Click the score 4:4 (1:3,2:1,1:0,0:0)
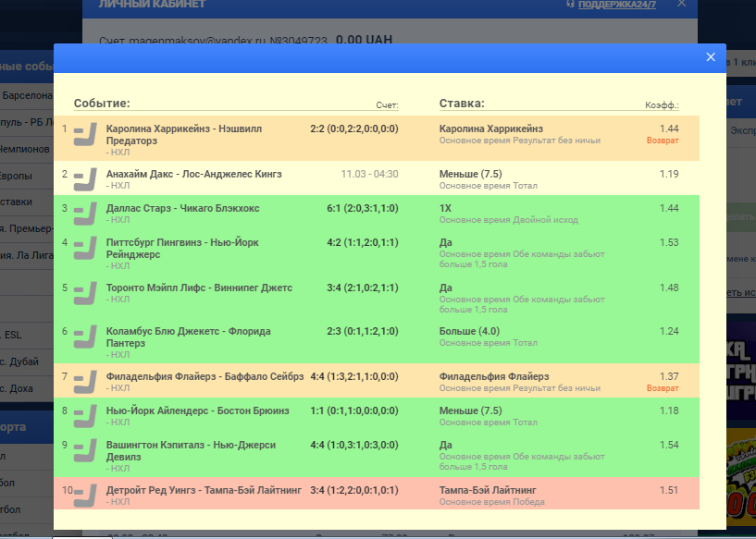Image resolution: width=756 pixels, height=539 pixels. tap(353, 376)
